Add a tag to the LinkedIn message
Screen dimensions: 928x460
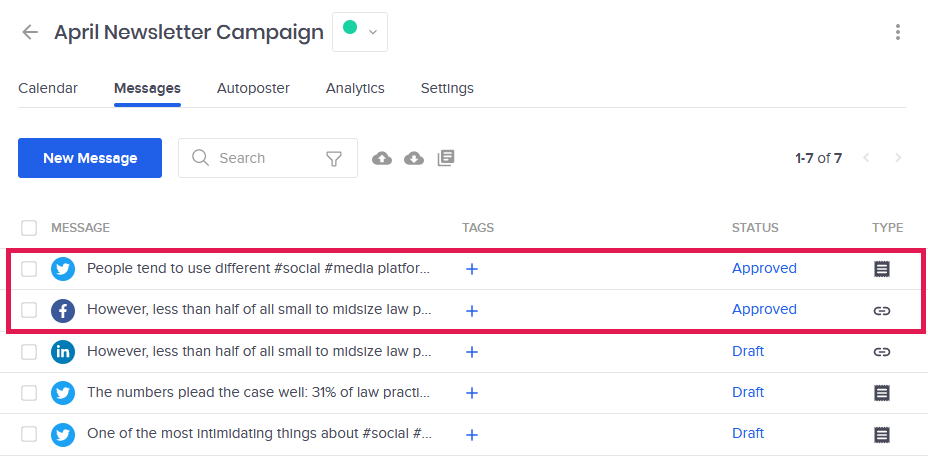pyautogui.click(x=472, y=352)
